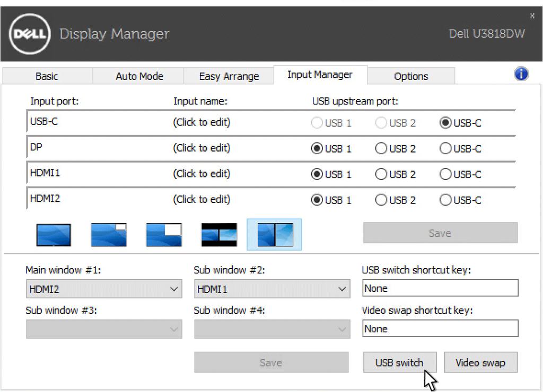Screen dimensions: 543x392
Task: Open the Main window #1 dropdown
Action: [x=104, y=289]
